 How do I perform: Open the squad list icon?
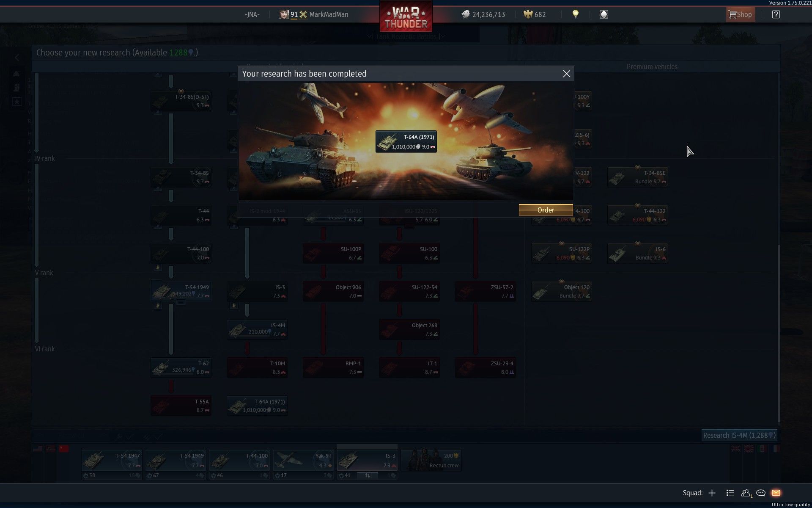pyautogui.click(x=730, y=493)
